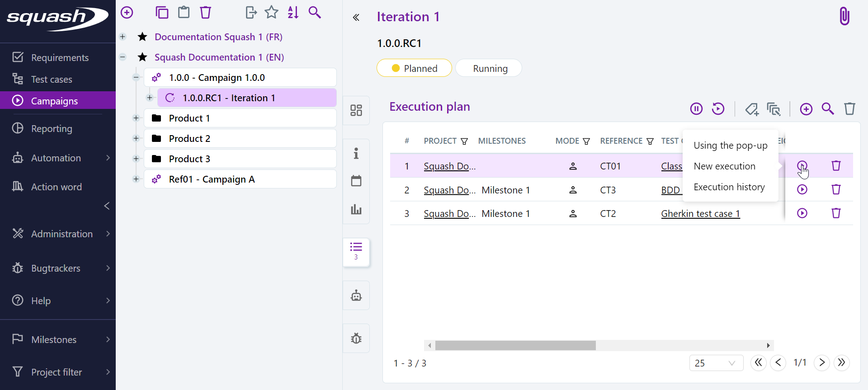This screenshot has height=390, width=868.
Task: Collapse the Squash Documentation 1 (EN) project
Action: pyautogui.click(x=123, y=57)
